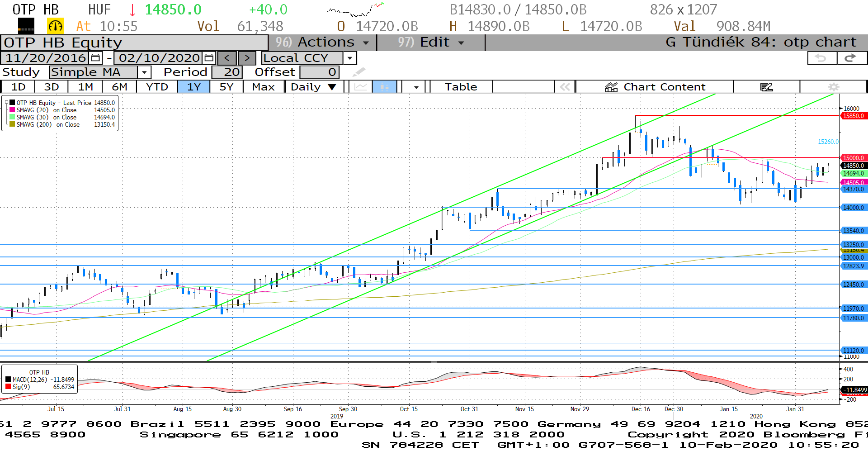This screenshot has height=470, width=868.
Task: Click the red 15850.0 price level label
Action: [854, 116]
